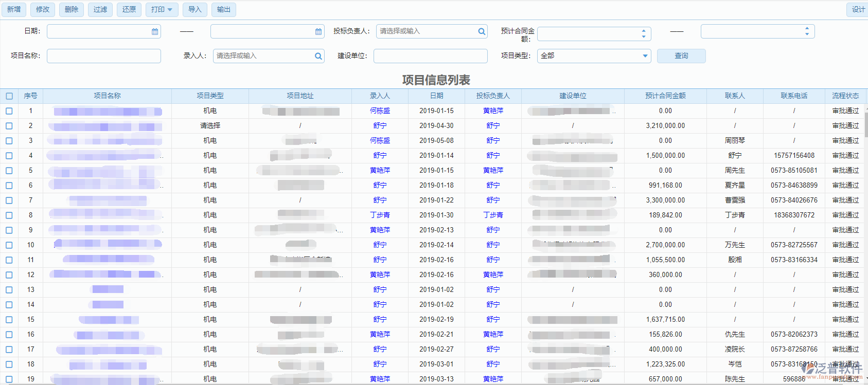868x385 pixels.
Task: Check the checkbox for row 18
Action: (x=9, y=364)
